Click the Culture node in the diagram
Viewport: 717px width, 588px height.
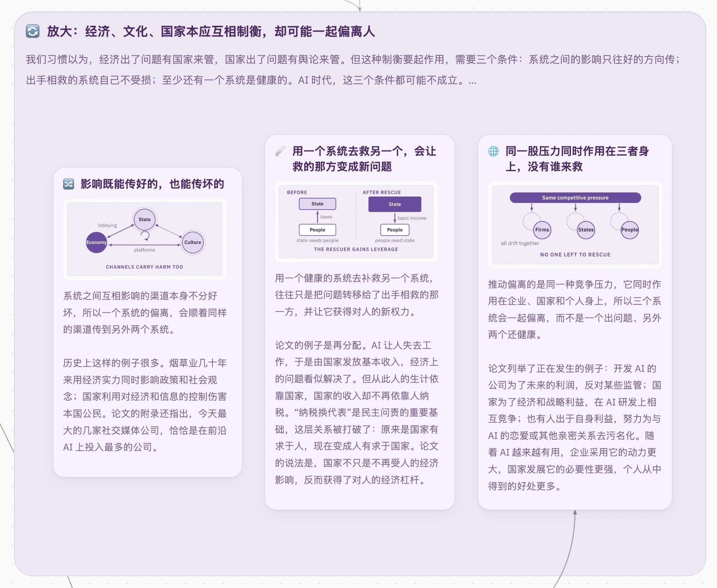click(193, 242)
